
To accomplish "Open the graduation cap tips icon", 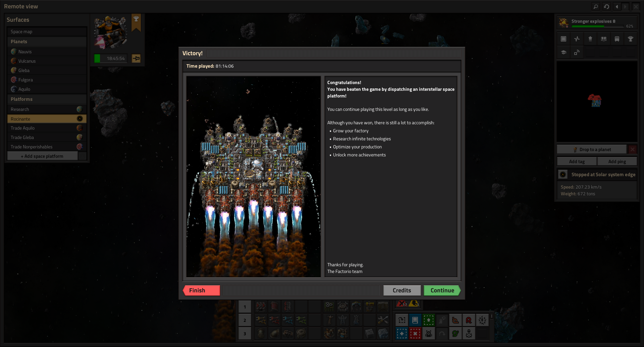I will point(563,52).
